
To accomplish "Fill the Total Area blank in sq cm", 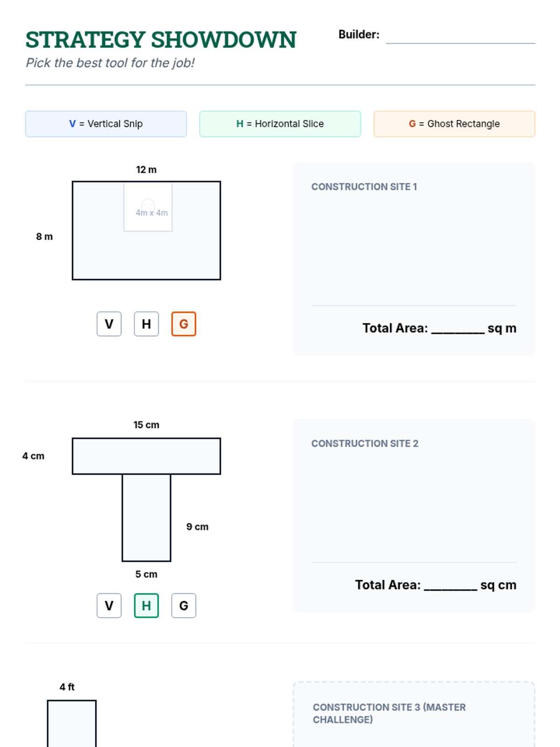I will (450, 585).
